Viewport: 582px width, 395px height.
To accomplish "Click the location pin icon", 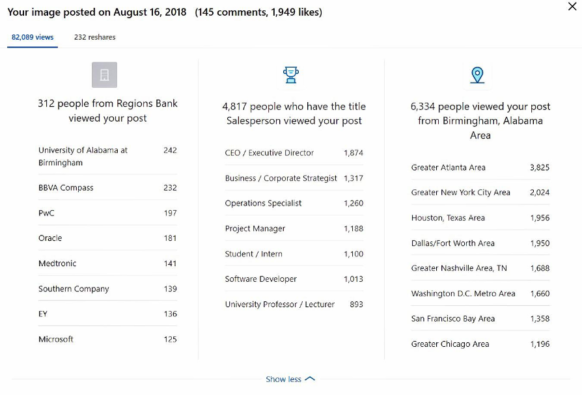I will 477,75.
